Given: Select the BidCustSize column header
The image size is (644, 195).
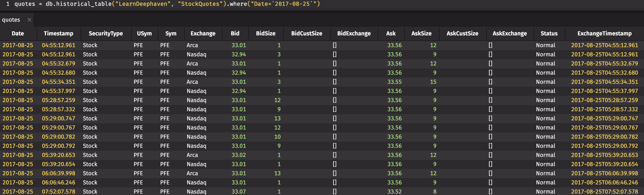Looking at the screenshot, I should 307,33.
